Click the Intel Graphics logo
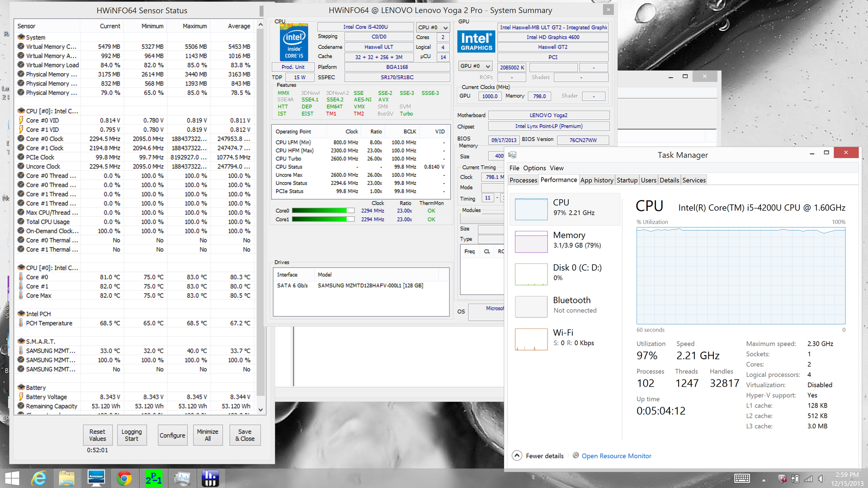The height and width of the screenshot is (488, 868). [x=476, y=41]
